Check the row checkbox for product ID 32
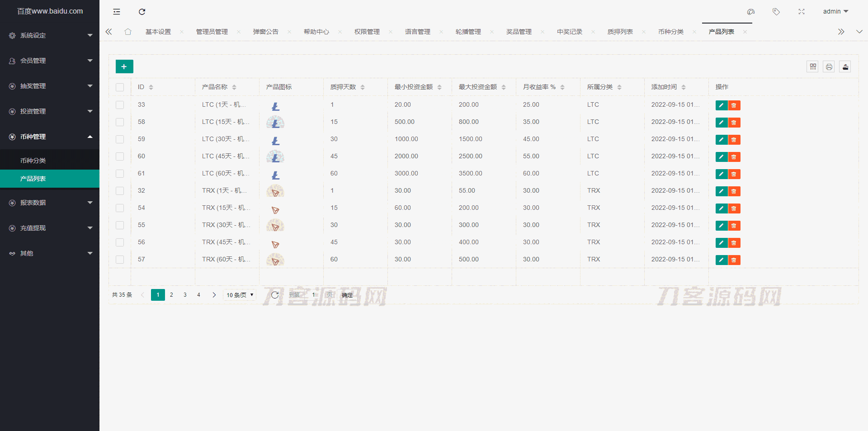 (x=120, y=191)
